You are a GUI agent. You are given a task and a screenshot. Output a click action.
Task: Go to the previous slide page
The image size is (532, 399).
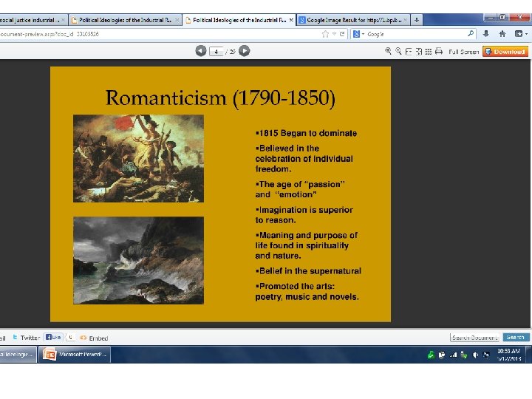(x=200, y=51)
